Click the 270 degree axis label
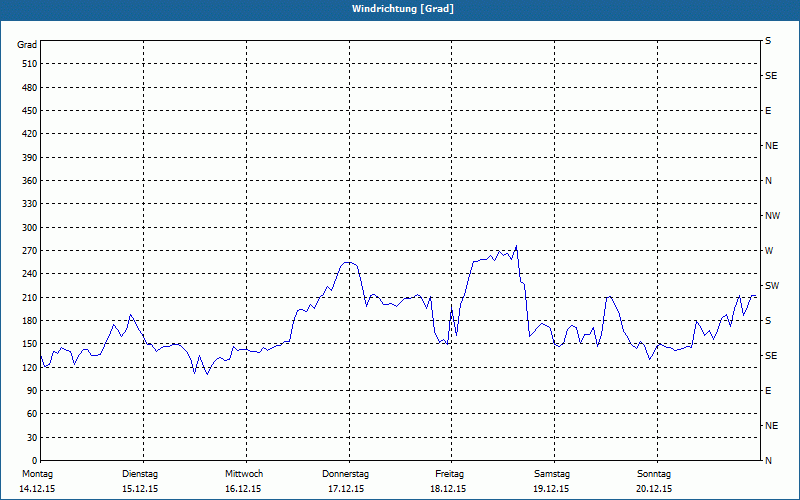The image size is (800, 500). coord(28,251)
